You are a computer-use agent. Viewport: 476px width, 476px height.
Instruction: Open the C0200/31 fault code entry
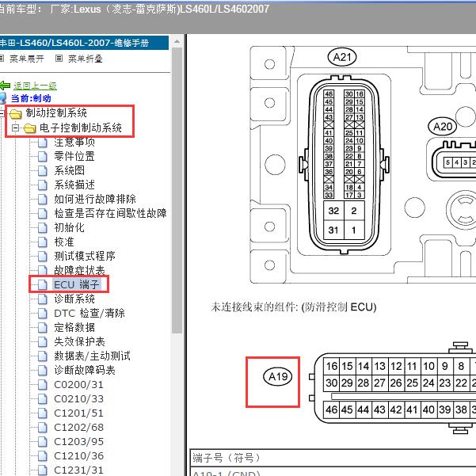(x=79, y=385)
